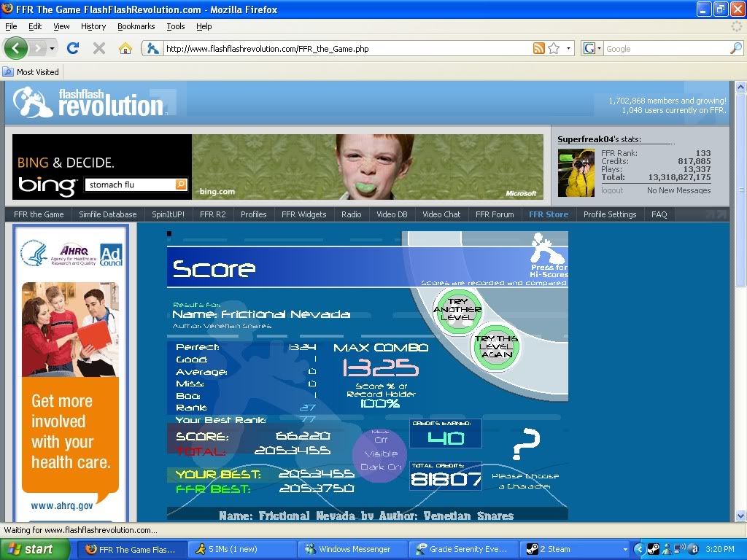Reload the page with the refresh icon
Viewport: 747px width, 560px height.
[72, 48]
